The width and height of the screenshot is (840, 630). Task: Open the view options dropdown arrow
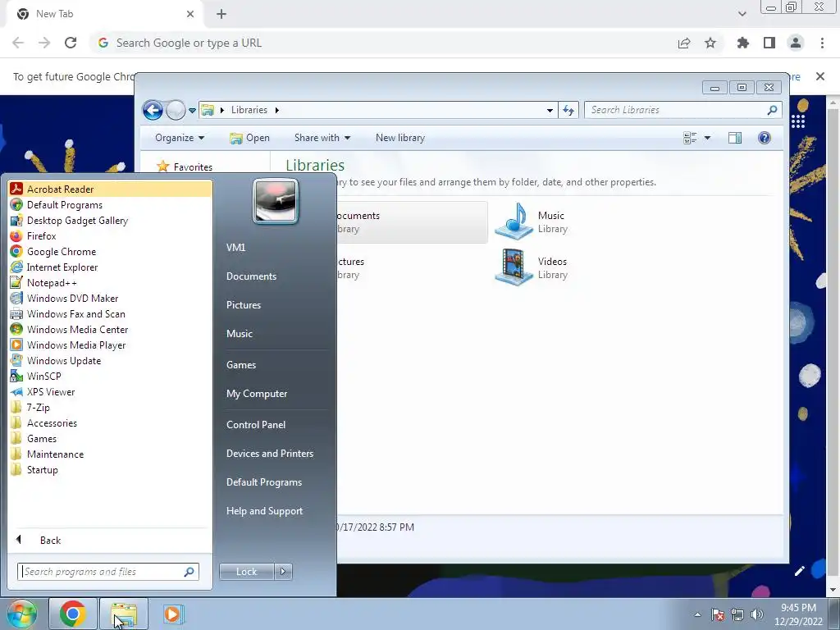point(707,138)
